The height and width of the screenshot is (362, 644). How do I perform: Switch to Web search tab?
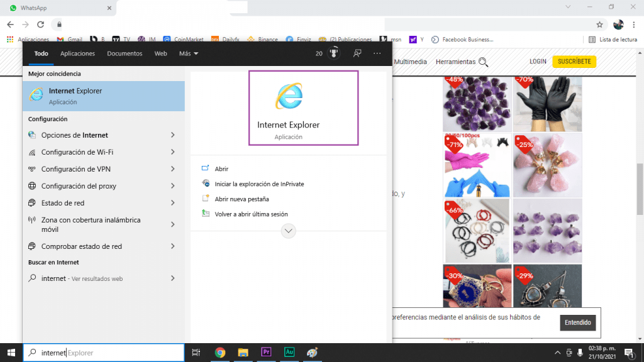click(160, 53)
